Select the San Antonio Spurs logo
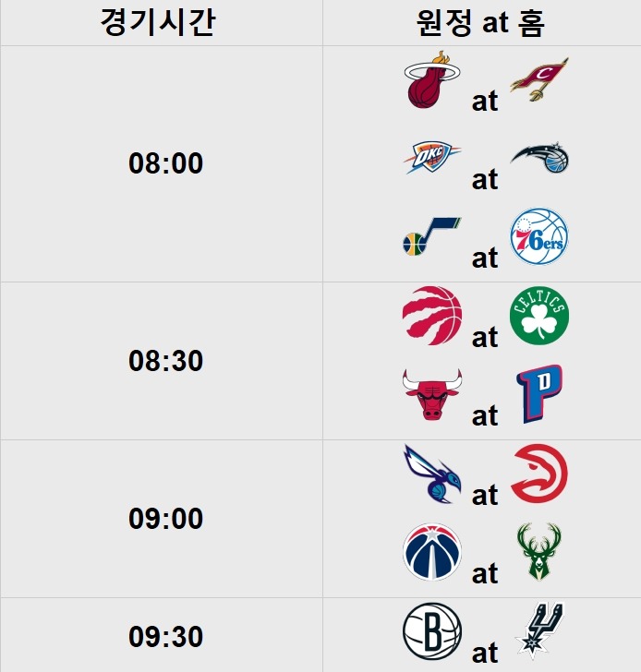641x672 pixels. [x=539, y=631]
